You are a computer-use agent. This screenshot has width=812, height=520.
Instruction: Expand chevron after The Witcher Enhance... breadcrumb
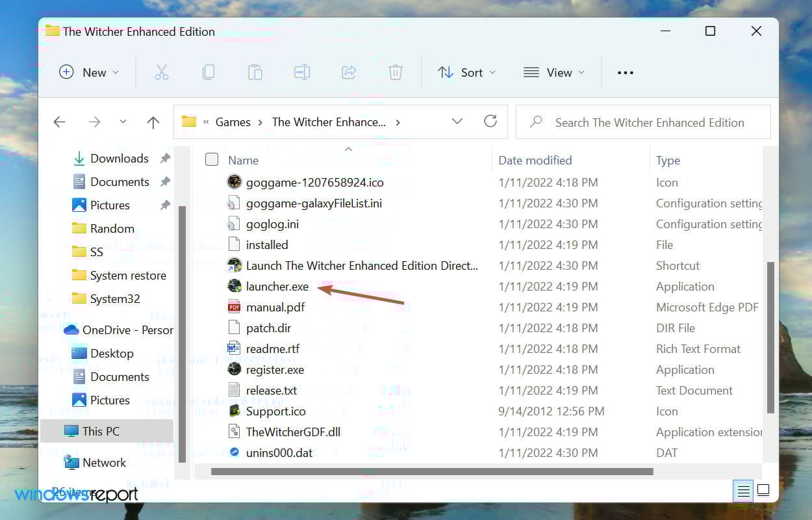point(398,122)
